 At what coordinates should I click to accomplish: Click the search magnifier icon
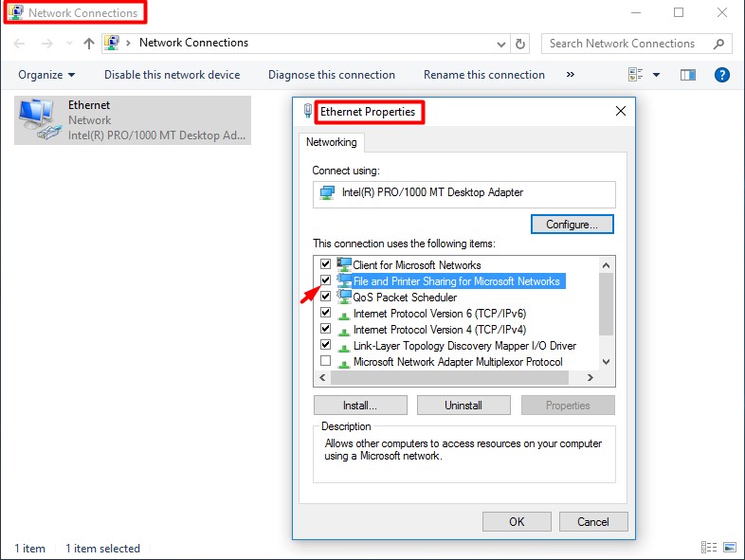[718, 44]
